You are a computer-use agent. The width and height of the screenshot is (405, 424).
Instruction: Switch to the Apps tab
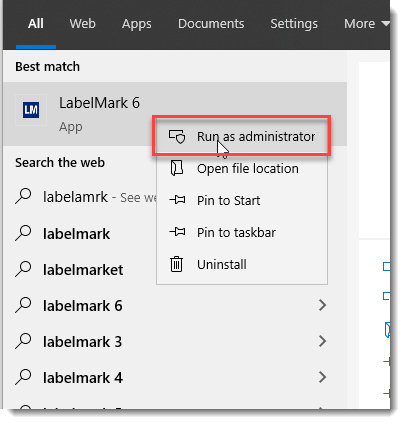tap(137, 24)
